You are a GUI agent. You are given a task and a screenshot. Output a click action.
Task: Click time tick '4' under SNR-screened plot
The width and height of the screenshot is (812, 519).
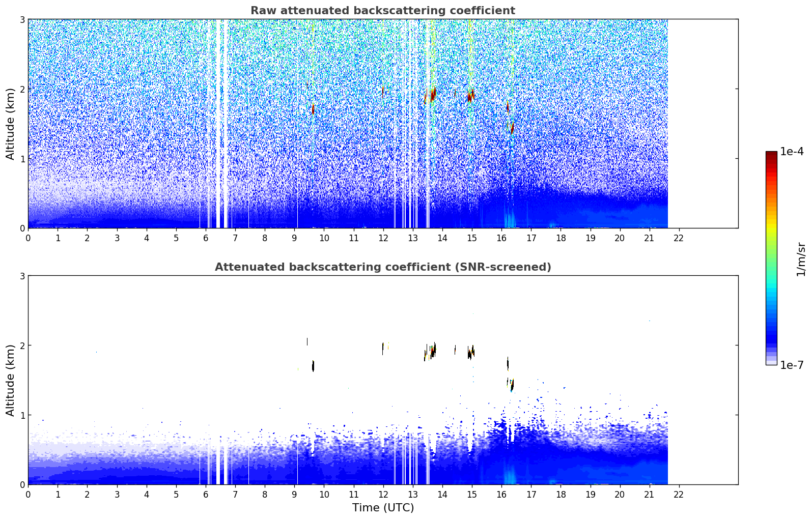click(x=147, y=494)
